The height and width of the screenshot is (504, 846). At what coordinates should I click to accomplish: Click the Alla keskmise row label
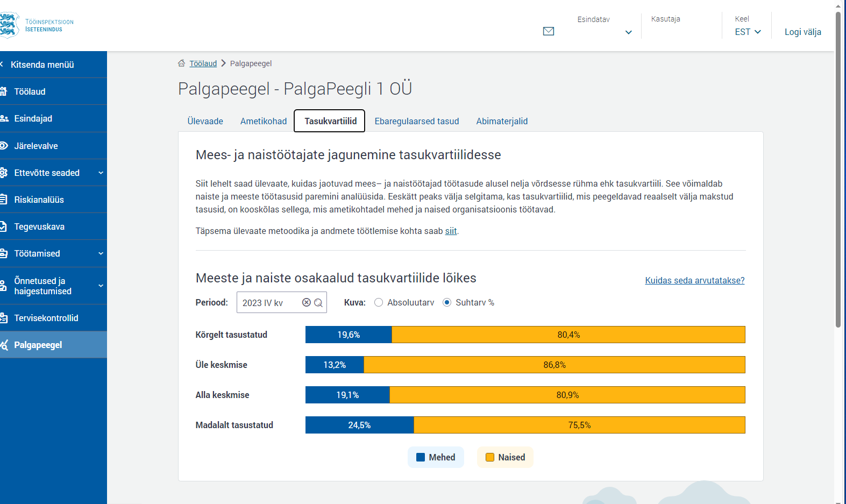(x=222, y=395)
